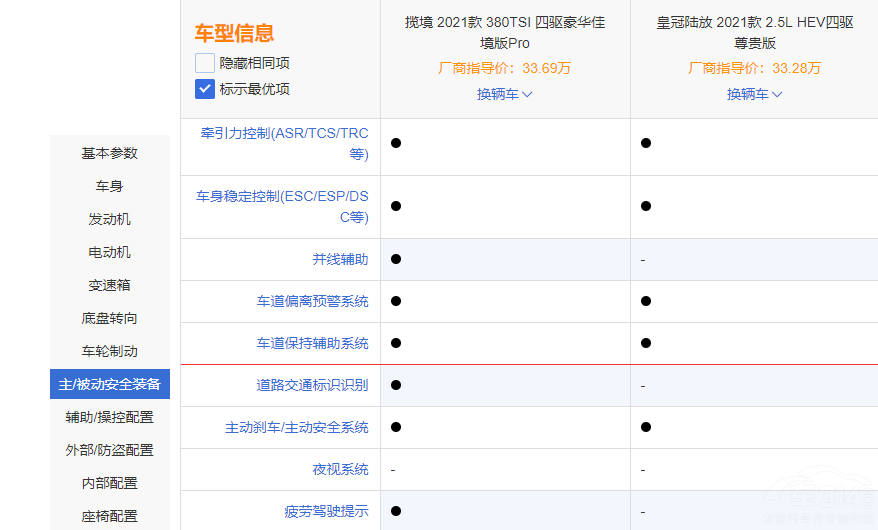
Task: Click the 皇冠陆放 2021款 2.5L HEV title
Action: [755, 32]
